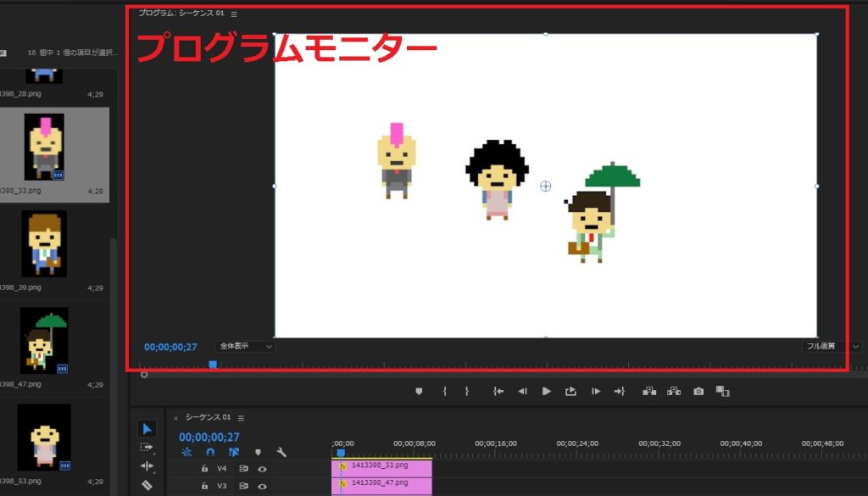Select the Ripple Edit tool
Image resolution: width=868 pixels, height=496 pixels.
147,466
